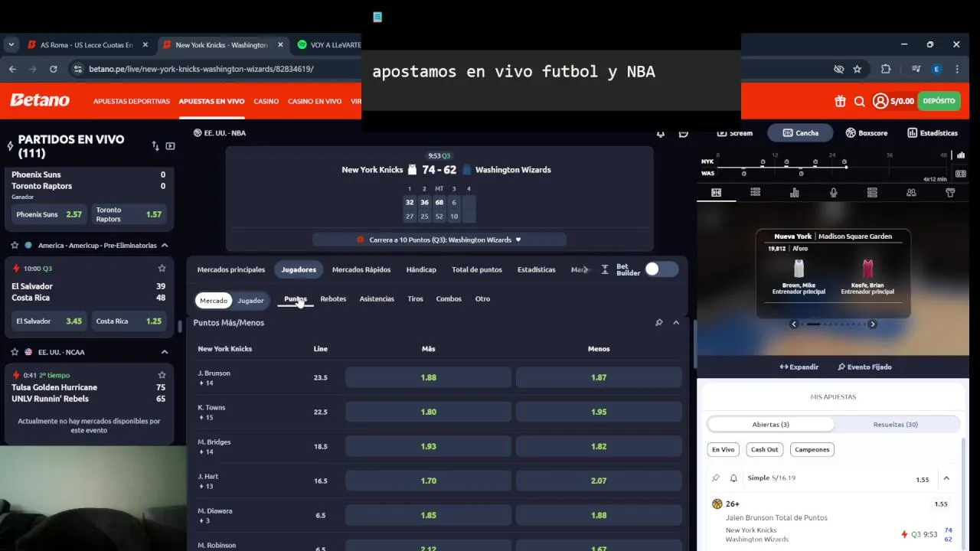Click the Betano logo
Image resolution: width=980 pixels, height=551 pixels.
point(40,100)
